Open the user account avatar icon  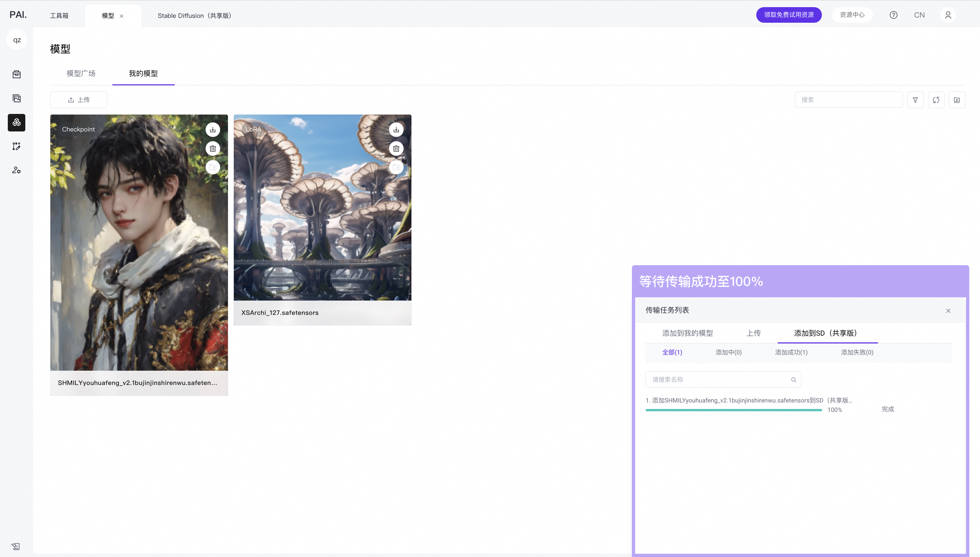click(948, 15)
